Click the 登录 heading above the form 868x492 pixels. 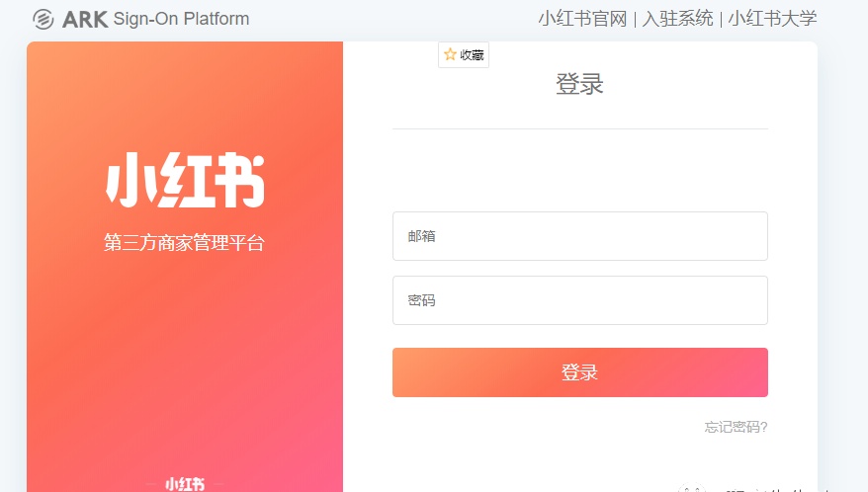tap(579, 84)
